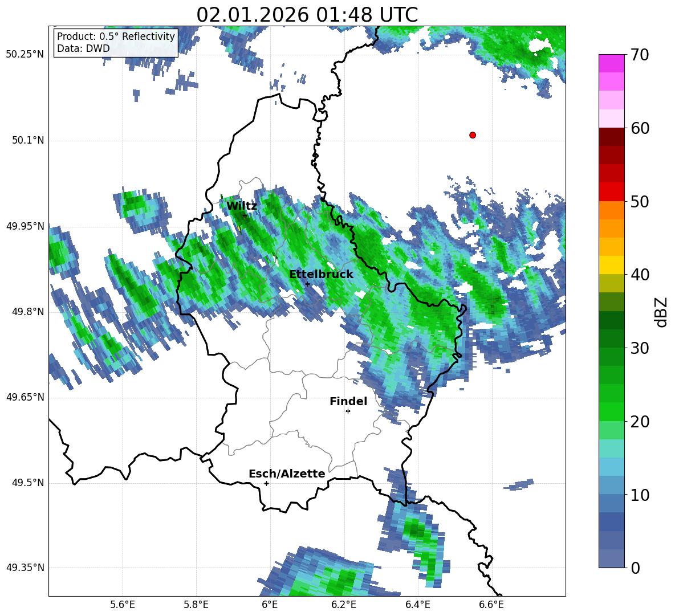This screenshot has width=675, height=616.
Task: Pick the orange colorbar segment just below 50
Action: coord(611,210)
